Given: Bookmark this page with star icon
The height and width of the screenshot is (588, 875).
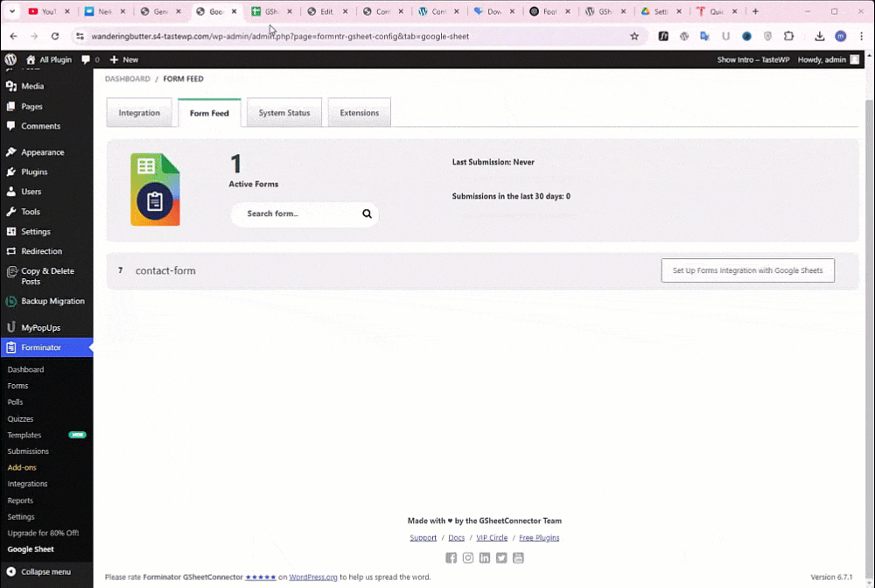Looking at the screenshot, I should click(x=633, y=36).
